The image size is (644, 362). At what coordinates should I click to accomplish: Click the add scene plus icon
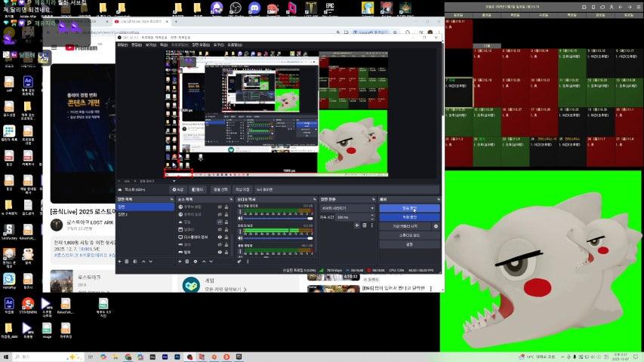[x=119, y=262]
